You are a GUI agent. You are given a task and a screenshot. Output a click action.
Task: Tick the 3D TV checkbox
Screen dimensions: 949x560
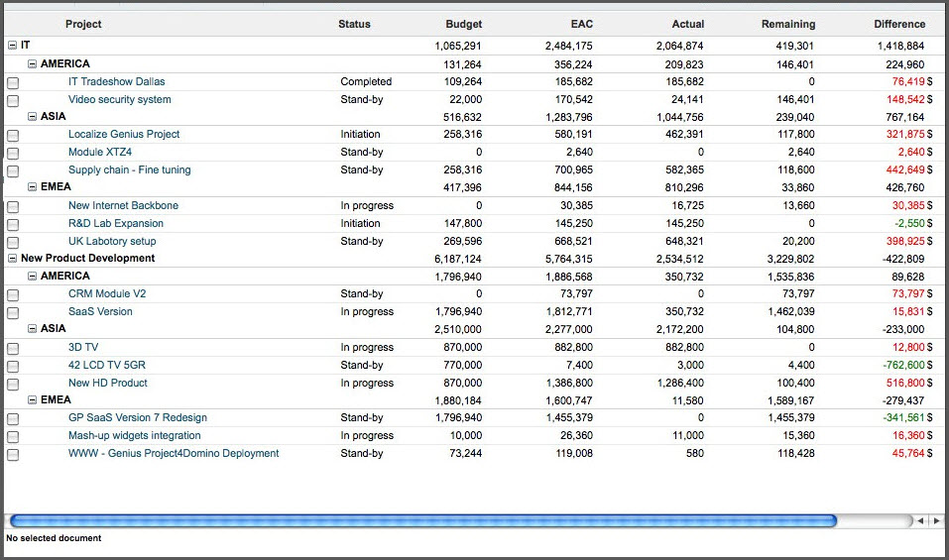pyautogui.click(x=13, y=348)
